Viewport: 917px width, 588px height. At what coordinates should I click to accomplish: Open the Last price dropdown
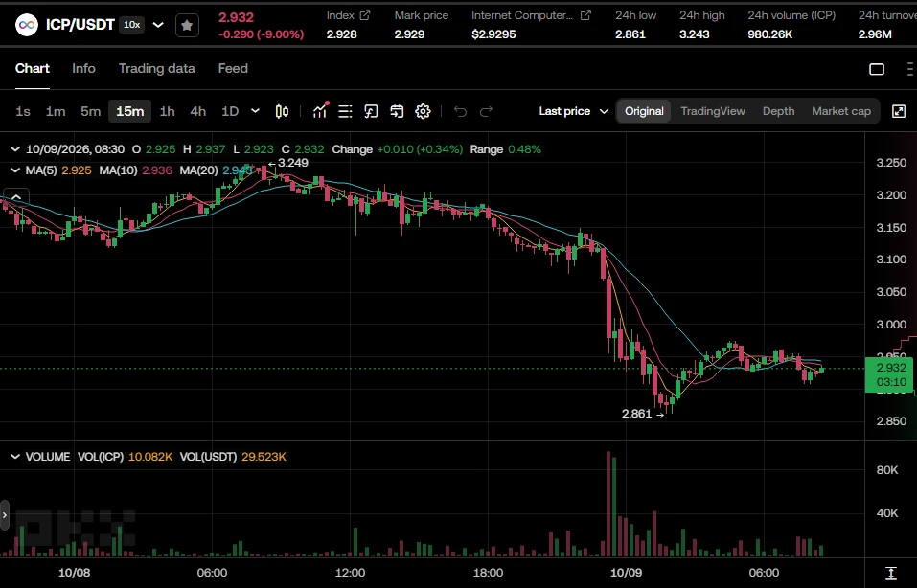[x=573, y=111]
